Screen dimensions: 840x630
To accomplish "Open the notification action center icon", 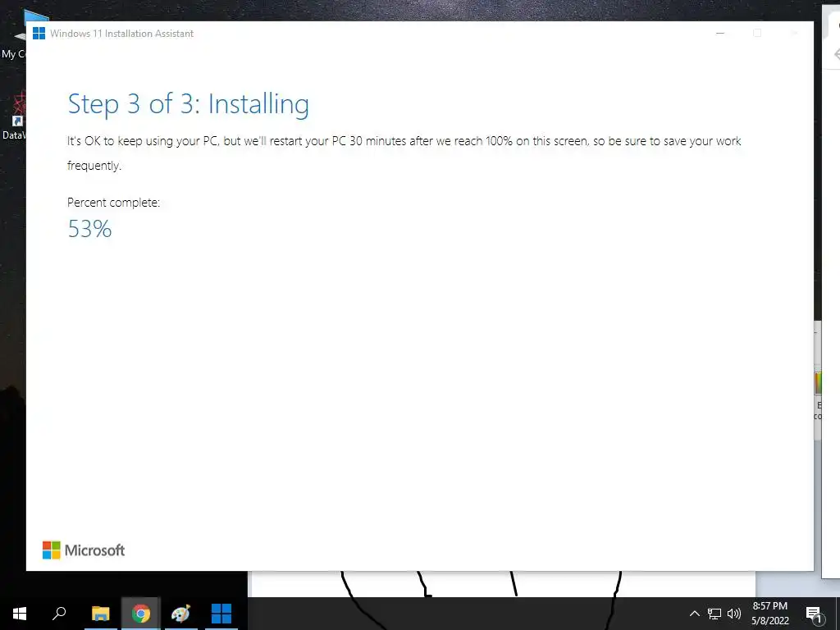I will point(813,614).
